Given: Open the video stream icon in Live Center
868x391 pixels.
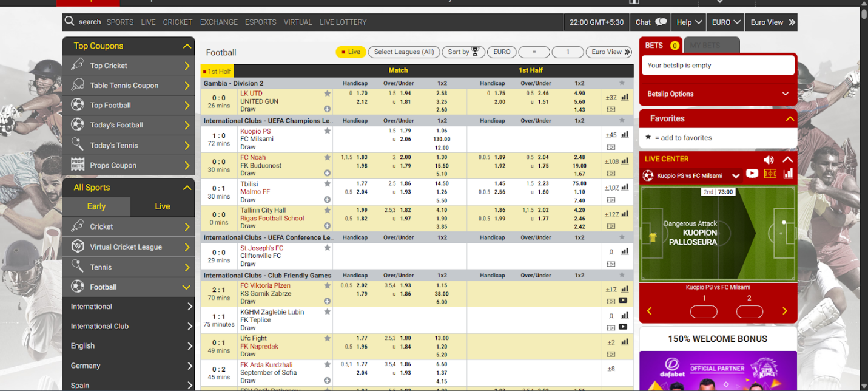Looking at the screenshot, I should 752,173.
